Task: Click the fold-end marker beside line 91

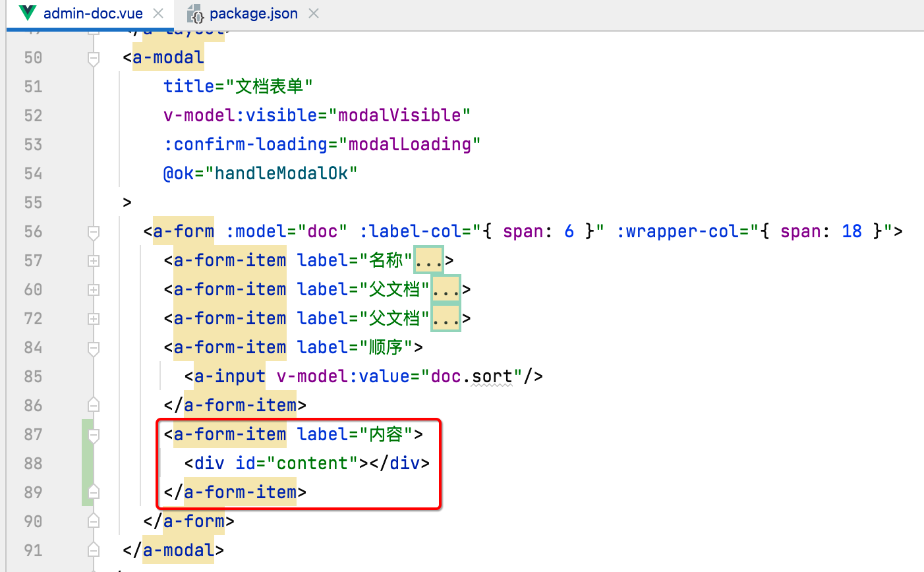Action: pyautogui.click(x=93, y=550)
